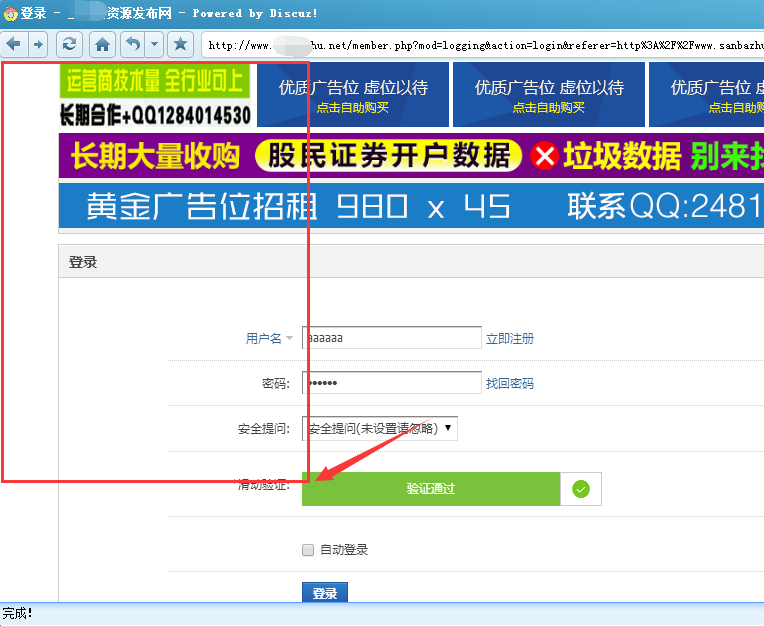
Task: Click the undo curved-arrow toolbar icon
Action: tap(132, 44)
